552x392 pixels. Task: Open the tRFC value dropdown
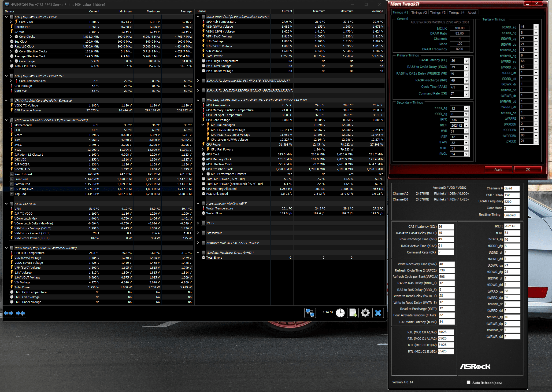click(x=466, y=120)
